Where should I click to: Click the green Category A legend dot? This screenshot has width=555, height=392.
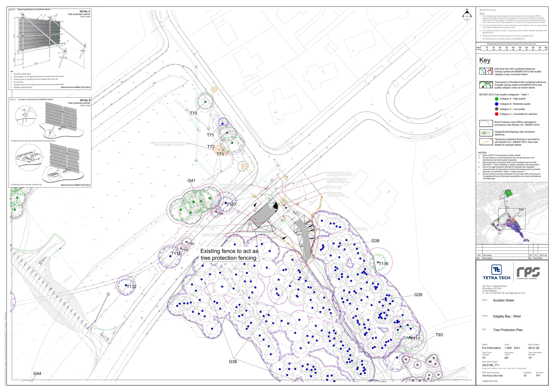pos(496,99)
